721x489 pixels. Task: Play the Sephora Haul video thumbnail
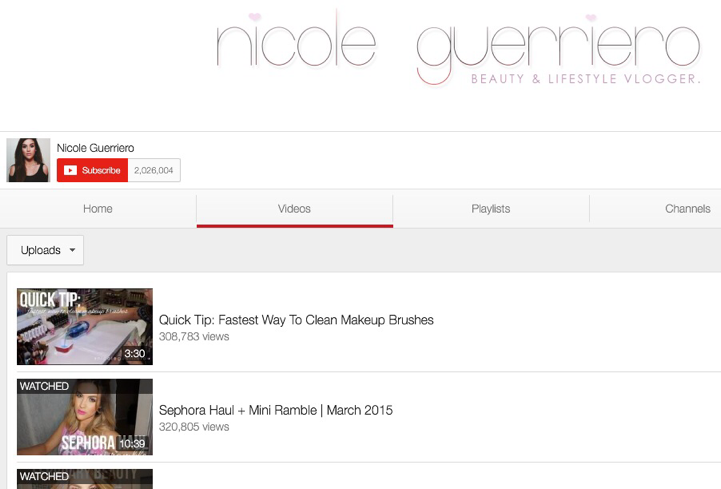pos(85,417)
